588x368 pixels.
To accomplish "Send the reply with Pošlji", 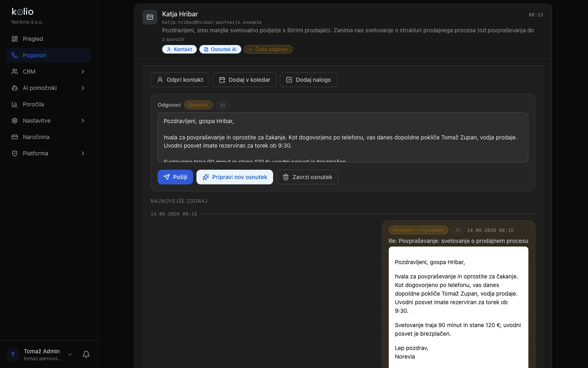I will point(175,177).
